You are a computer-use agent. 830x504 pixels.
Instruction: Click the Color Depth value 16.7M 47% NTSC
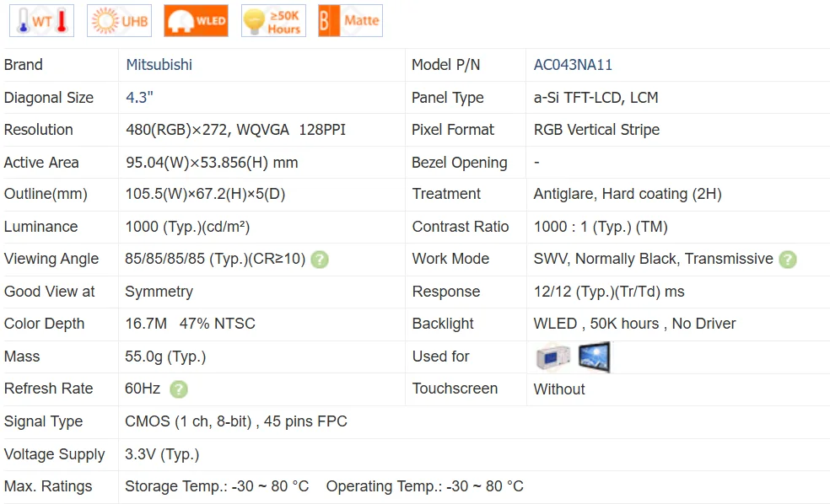click(190, 323)
